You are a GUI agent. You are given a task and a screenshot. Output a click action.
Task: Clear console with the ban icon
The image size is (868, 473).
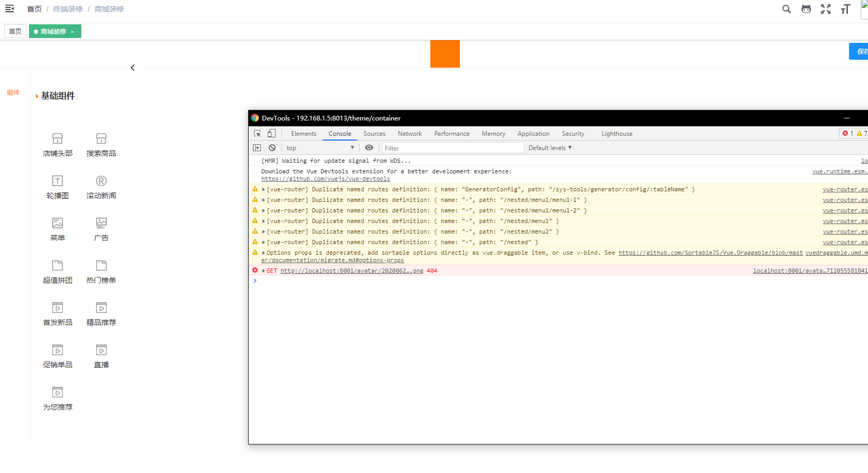point(272,148)
